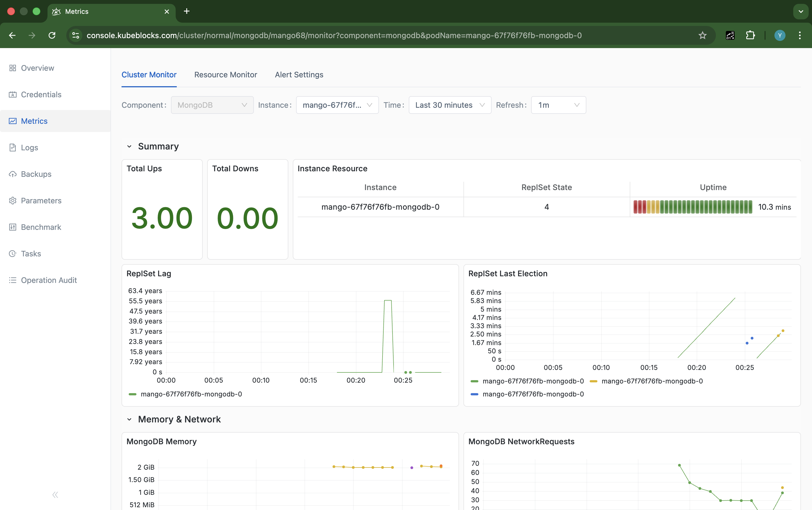
Task: Collapse the Summary section
Action: tap(130, 146)
